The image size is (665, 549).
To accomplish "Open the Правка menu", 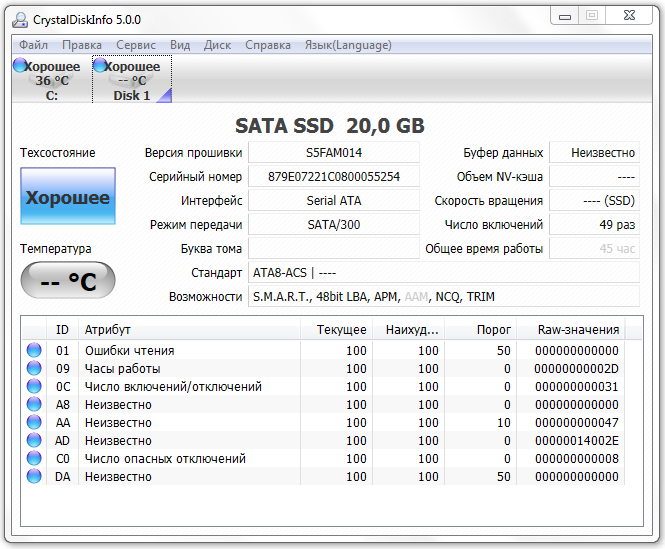I will click(82, 45).
